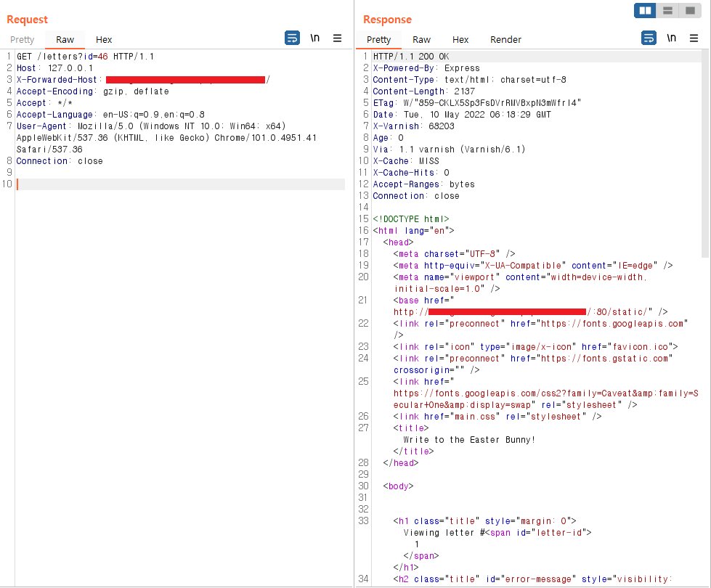Switch Request view to Hex tab
The width and height of the screenshot is (711, 588).
pyautogui.click(x=104, y=39)
